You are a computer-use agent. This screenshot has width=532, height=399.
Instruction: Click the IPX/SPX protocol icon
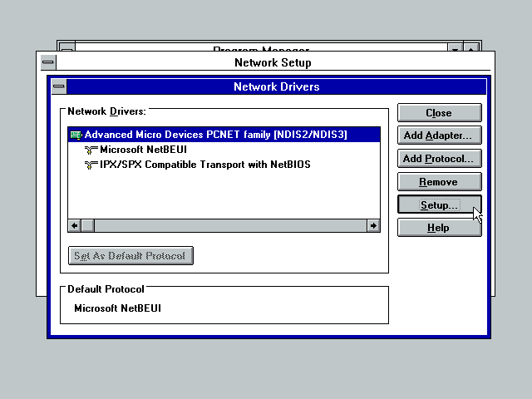click(91, 165)
